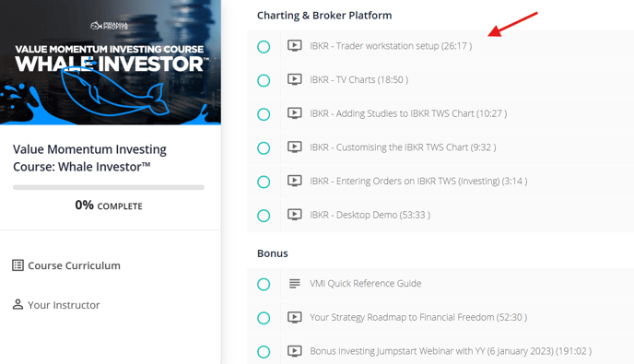
Task: Click video icon beside IBKR TV Charts
Action: (294, 79)
